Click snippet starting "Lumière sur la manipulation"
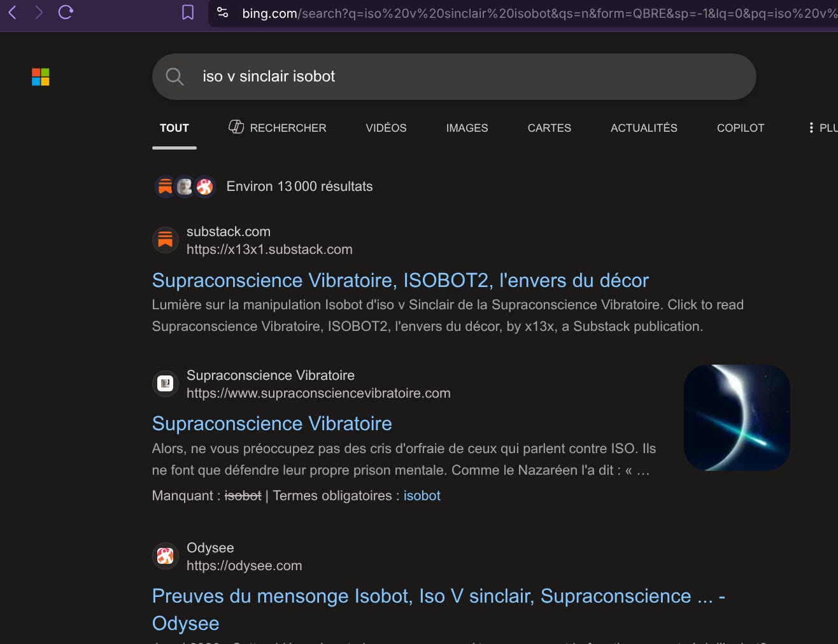This screenshot has height=644, width=838. pos(448,316)
